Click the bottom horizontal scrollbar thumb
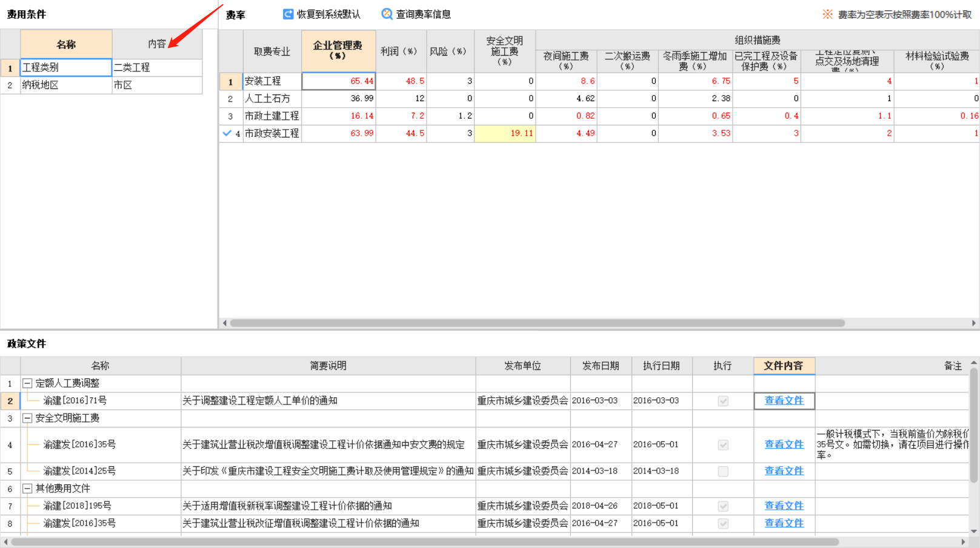980x548 pixels. pos(424,542)
